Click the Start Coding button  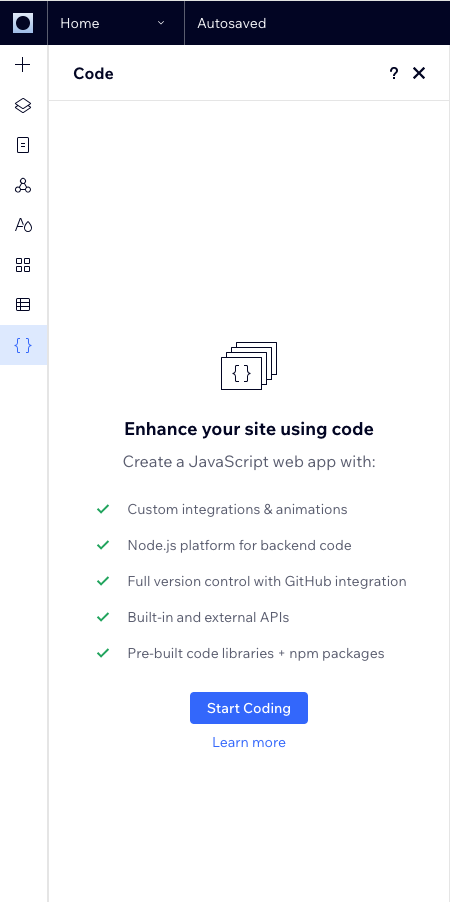click(x=249, y=708)
